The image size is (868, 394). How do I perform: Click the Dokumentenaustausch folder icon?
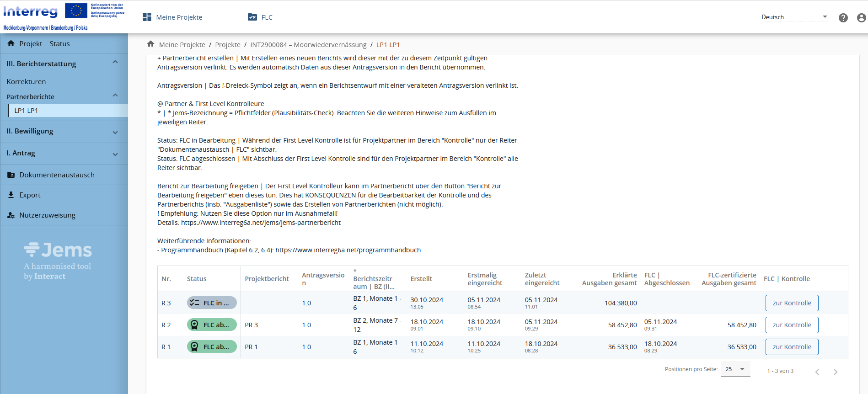(11, 175)
